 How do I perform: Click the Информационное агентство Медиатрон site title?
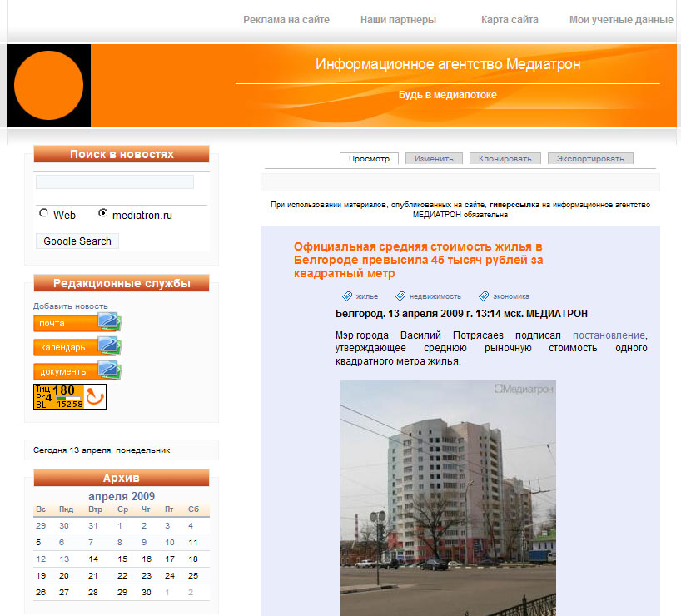point(448,64)
